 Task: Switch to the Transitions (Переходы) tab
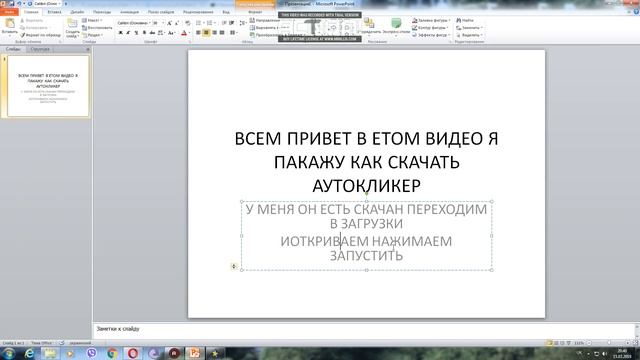coord(102,12)
